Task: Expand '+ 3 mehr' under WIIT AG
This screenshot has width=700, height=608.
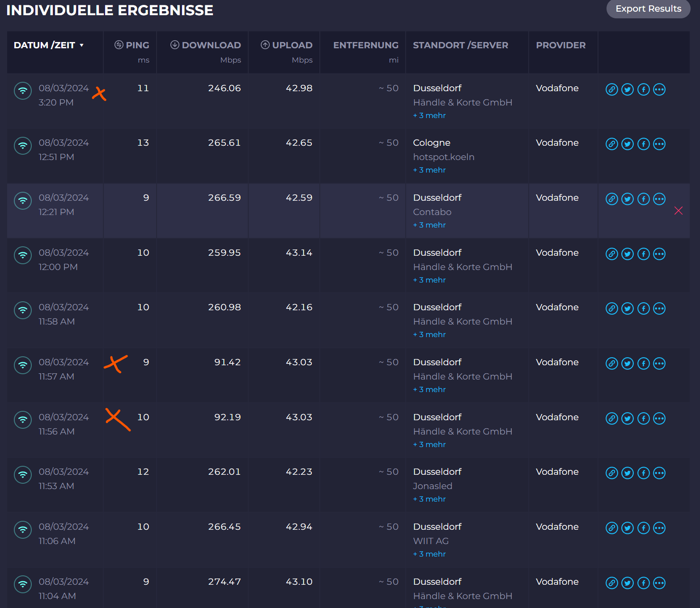Action: 429,554
